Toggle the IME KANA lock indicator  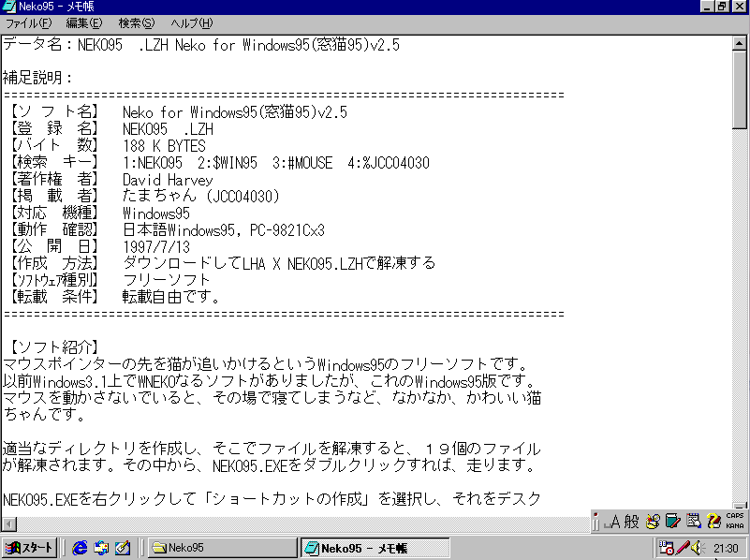pyautogui.click(x=735, y=526)
